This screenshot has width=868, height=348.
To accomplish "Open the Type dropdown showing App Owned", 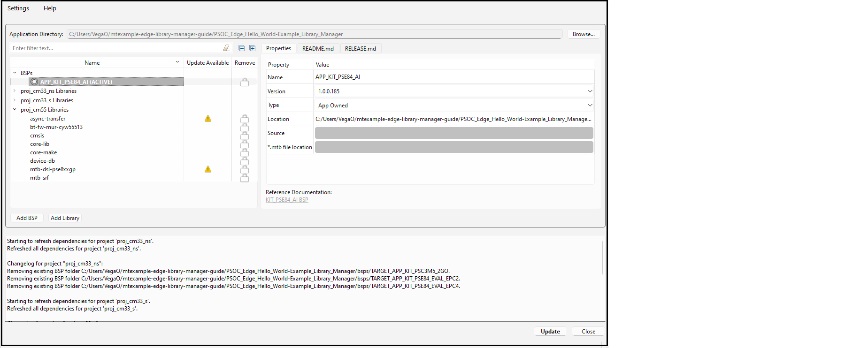I will click(x=590, y=106).
